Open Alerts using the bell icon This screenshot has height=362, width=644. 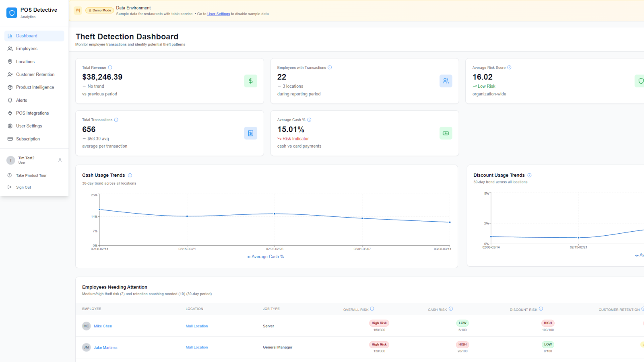10,100
